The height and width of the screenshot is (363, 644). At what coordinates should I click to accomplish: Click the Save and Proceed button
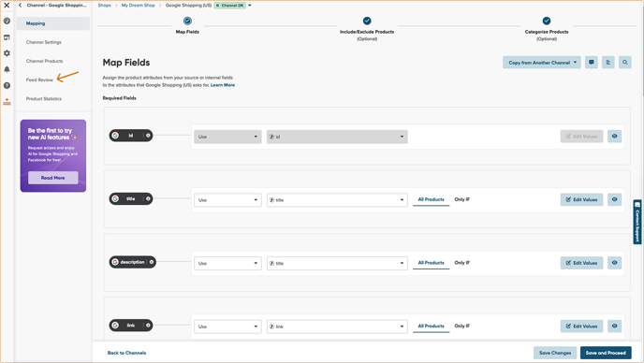pyautogui.click(x=606, y=353)
